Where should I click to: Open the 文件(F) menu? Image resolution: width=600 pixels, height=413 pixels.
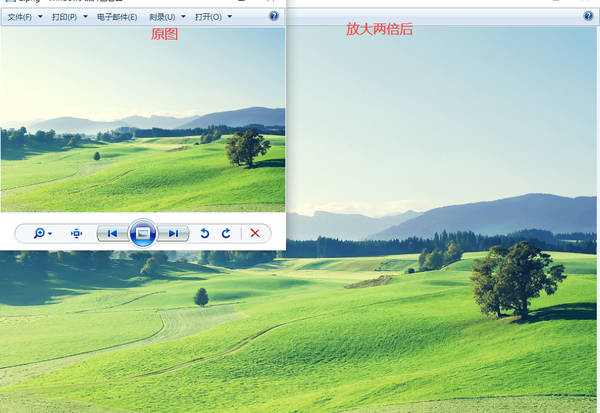23,17
